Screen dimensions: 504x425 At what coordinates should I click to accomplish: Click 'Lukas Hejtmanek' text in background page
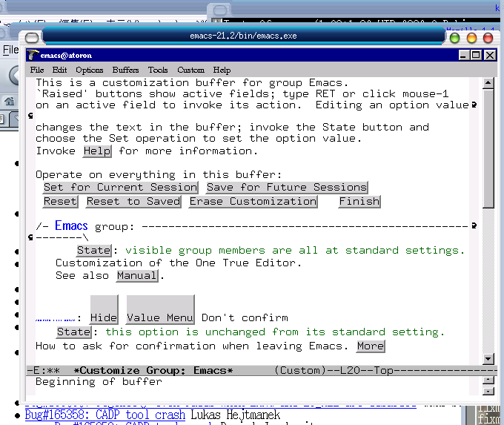coord(235,415)
